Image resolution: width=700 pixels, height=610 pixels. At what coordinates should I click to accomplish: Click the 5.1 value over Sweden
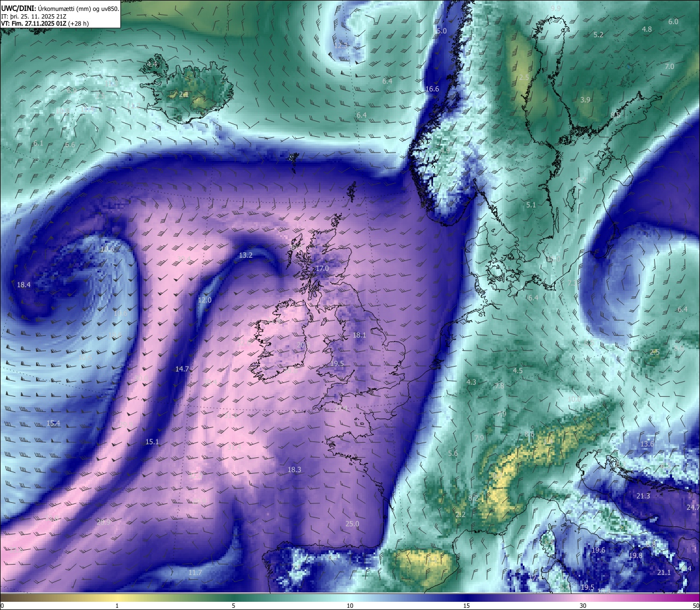click(x=531, y=205)
